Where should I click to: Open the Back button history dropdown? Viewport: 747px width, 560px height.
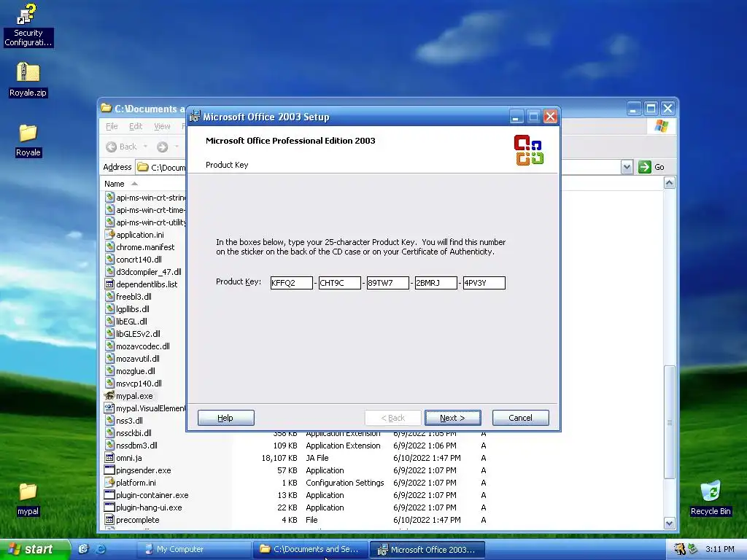click(x=145, y=147)
